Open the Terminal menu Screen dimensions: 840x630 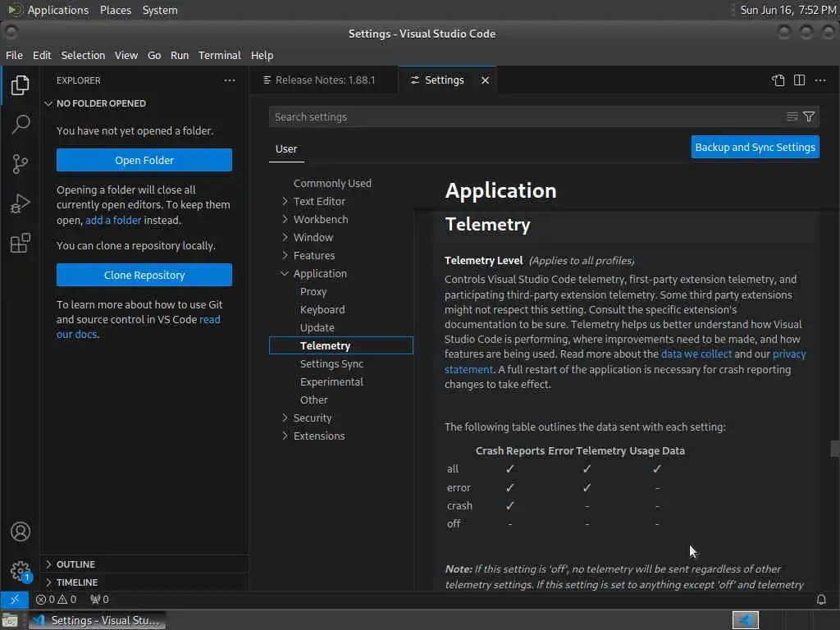point(220,55)
